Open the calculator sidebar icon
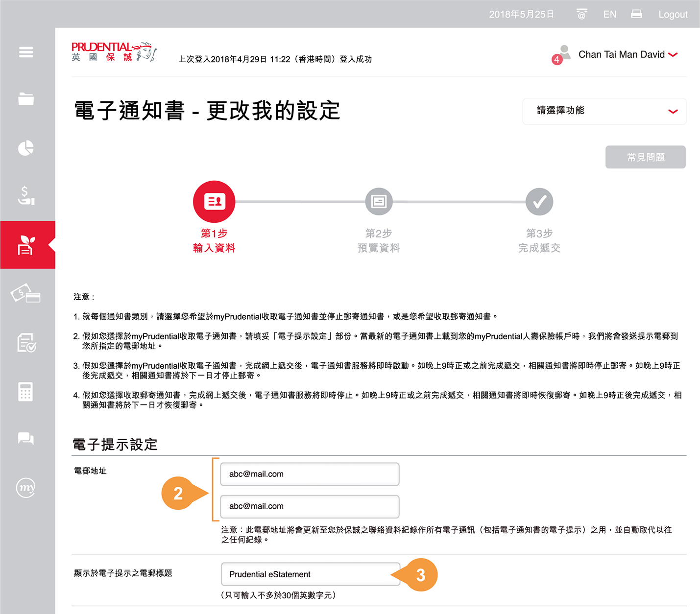Viewport: 700px width, 614px height. pyautogui.click(x=26, y=392)
